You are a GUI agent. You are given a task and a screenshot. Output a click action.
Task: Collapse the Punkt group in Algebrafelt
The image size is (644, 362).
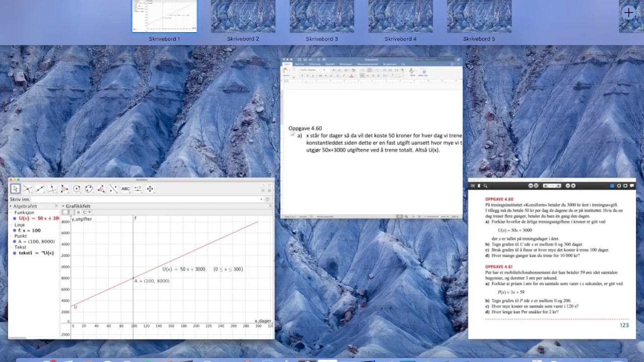(11, 236)
